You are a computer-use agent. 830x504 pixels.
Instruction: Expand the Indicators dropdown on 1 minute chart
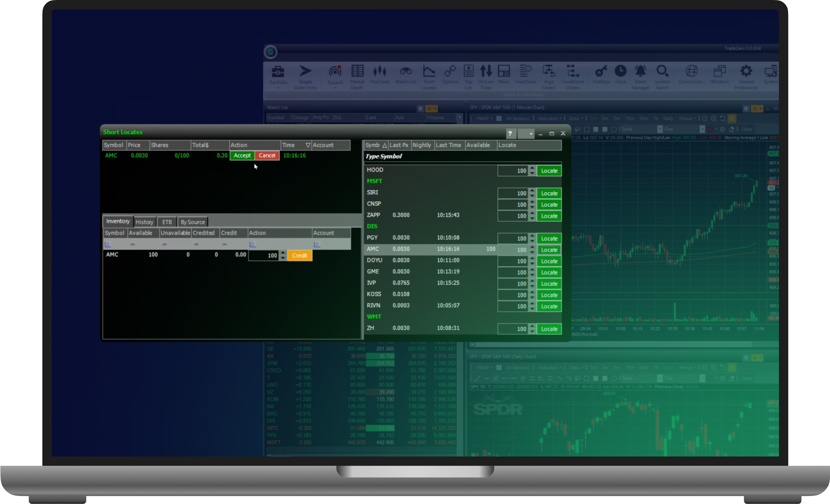coord(550,118)
